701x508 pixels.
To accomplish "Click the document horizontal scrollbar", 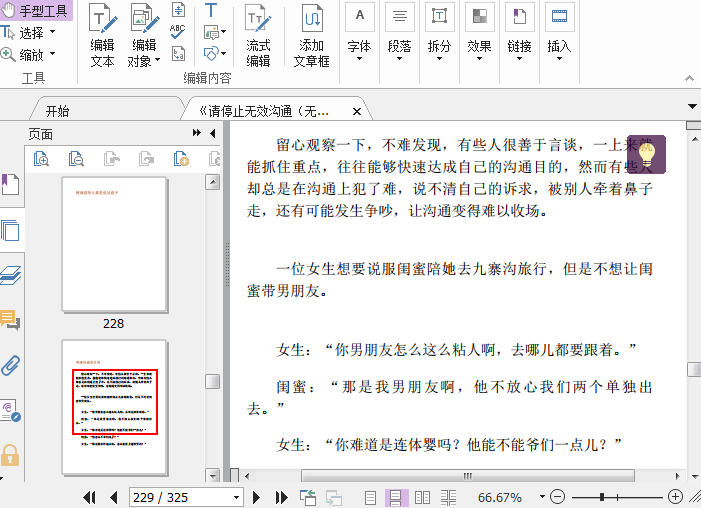I will [468, 475].
